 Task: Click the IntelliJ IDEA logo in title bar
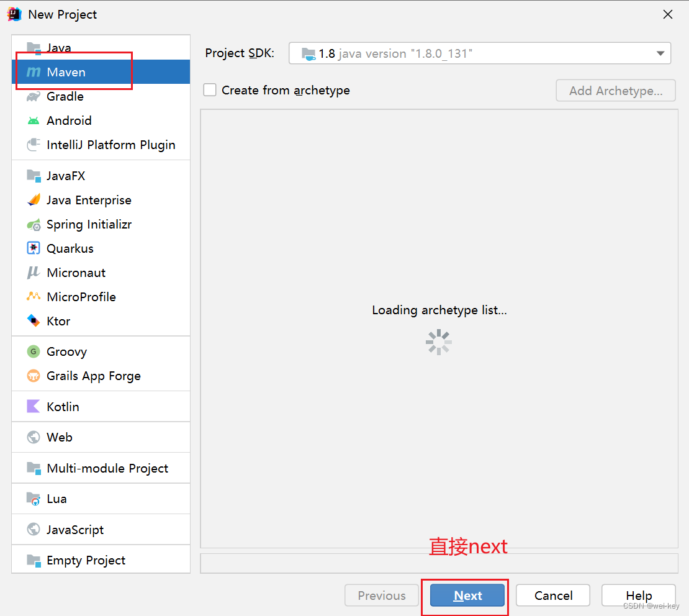point(14,14)
